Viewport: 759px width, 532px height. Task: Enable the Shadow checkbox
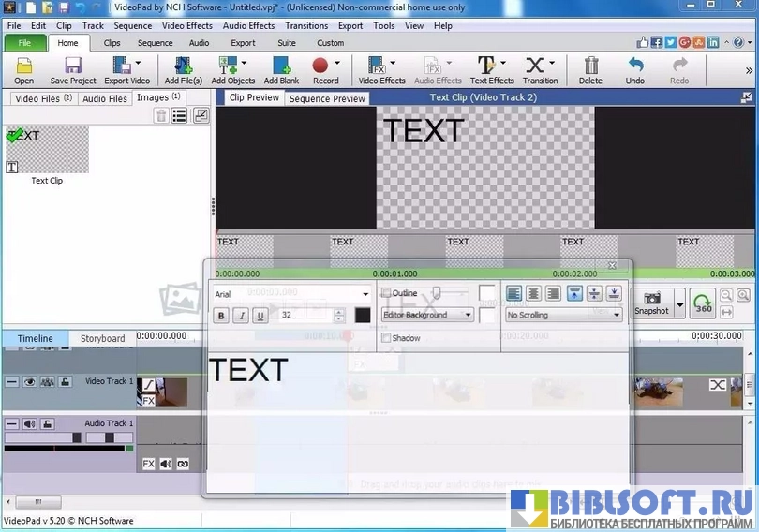(x=386, y=338)
